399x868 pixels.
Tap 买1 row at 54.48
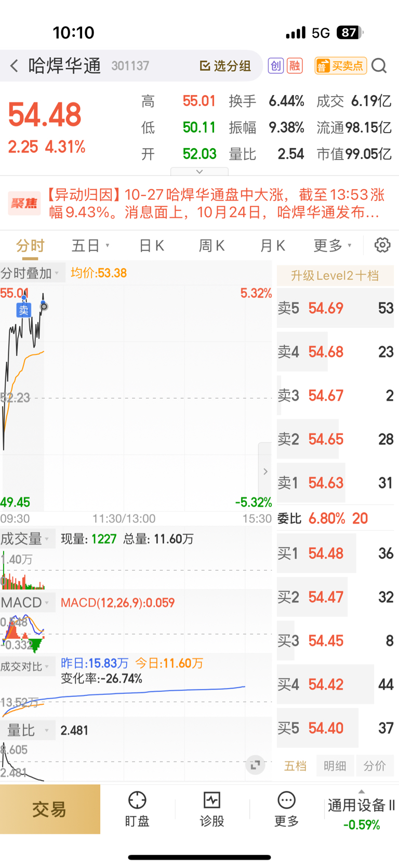point(335,554)
